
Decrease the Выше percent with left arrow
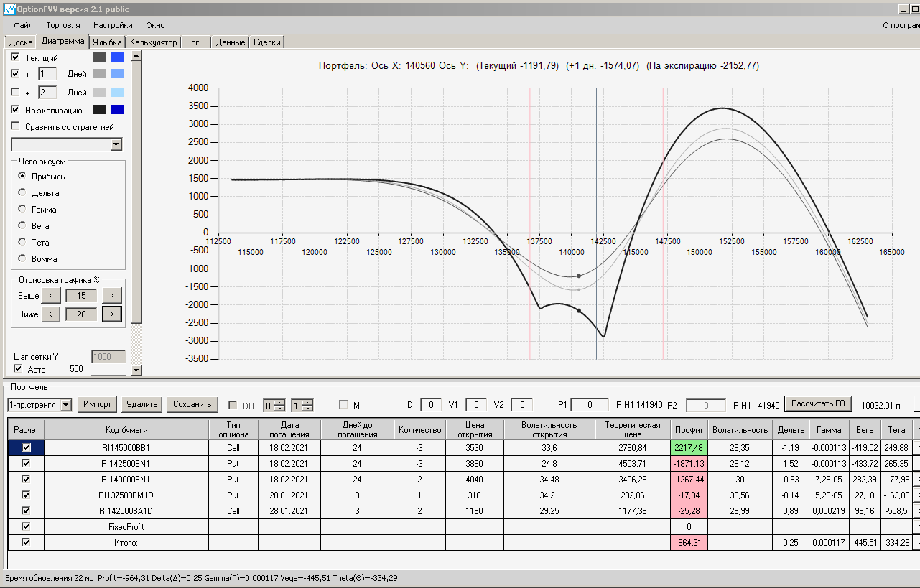tap(50, 295)
